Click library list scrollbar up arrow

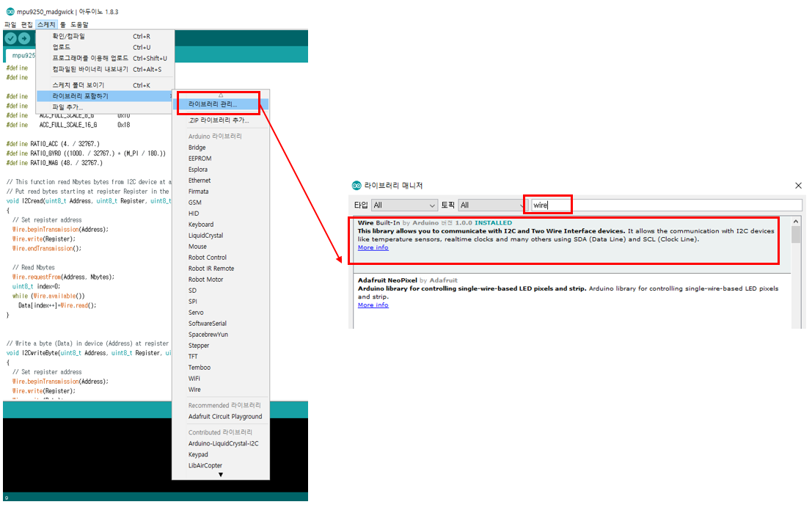tap(796, 222)
